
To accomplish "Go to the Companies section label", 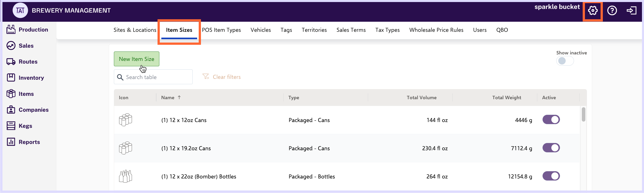I will [34, 110].
